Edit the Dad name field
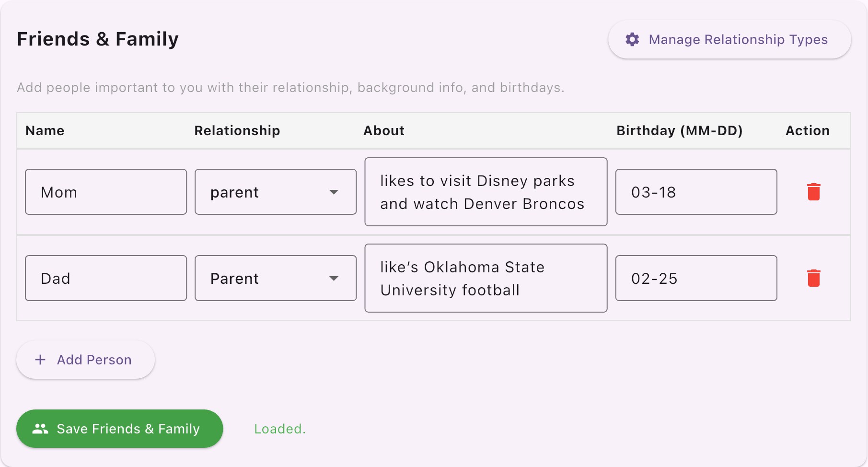The image size is (868, 467). (x=106, y=278)
